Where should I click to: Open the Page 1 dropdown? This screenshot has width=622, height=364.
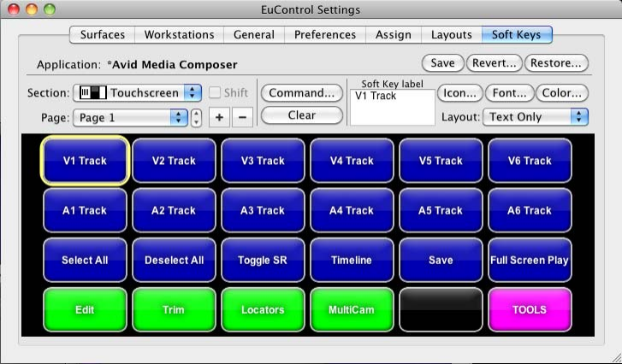tap(130, 118)
